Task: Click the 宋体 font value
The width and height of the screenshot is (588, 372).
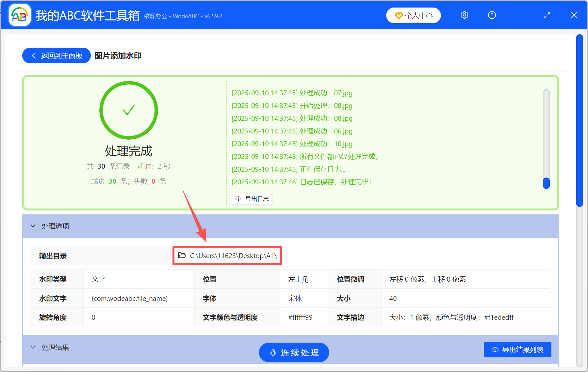Action: 295,299
